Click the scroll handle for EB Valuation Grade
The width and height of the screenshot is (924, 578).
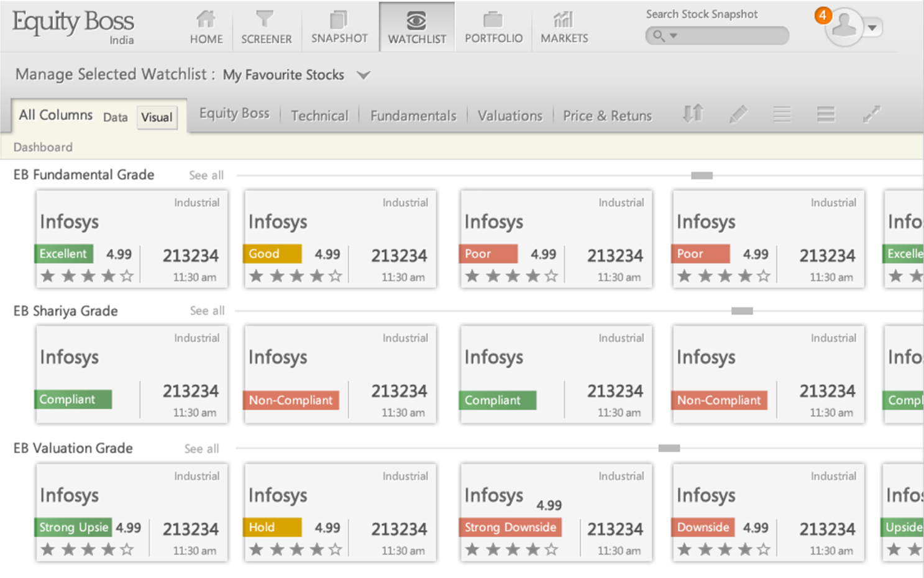click(669, 448)
